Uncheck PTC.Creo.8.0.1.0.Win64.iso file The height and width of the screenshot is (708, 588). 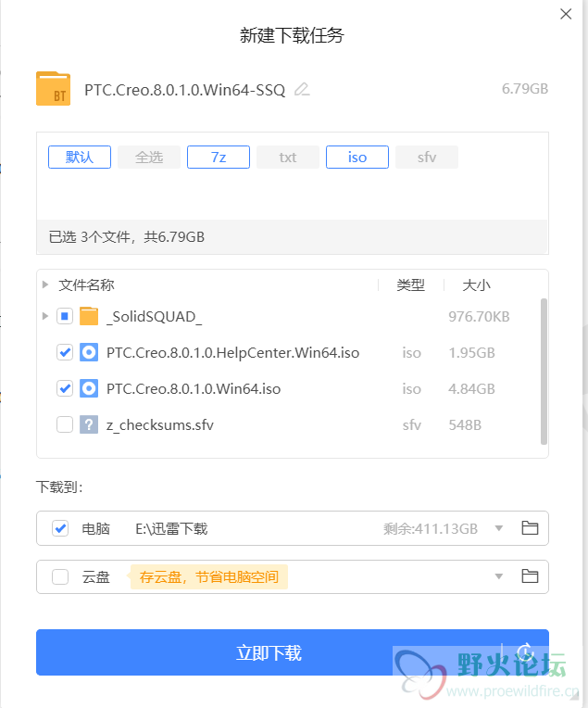(65, 388)
